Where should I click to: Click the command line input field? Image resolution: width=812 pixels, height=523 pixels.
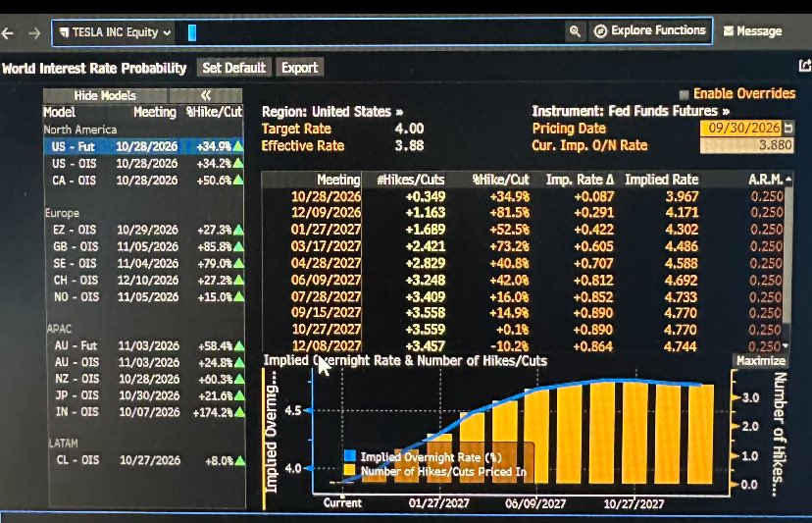coord(369,32)
